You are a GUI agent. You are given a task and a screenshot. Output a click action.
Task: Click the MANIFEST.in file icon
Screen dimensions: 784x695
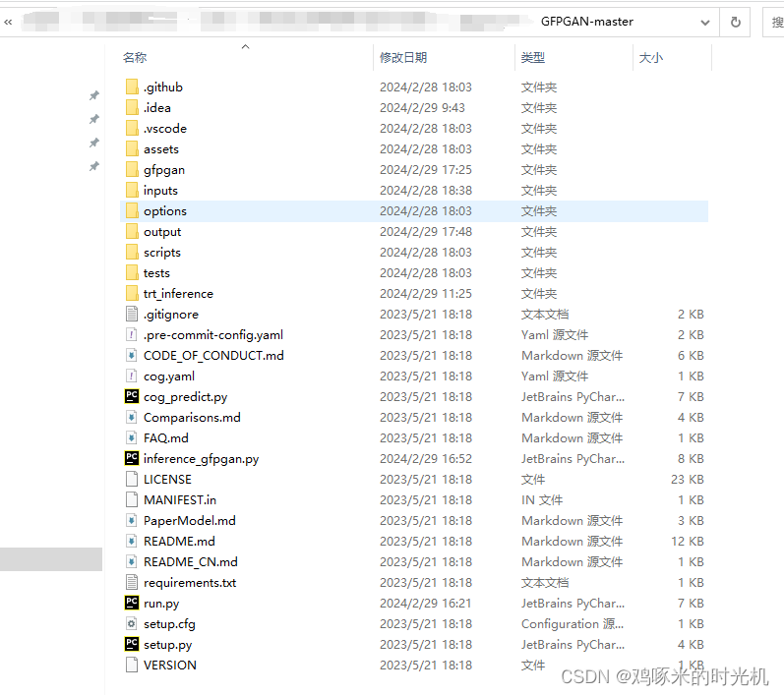tap(132, 499)
